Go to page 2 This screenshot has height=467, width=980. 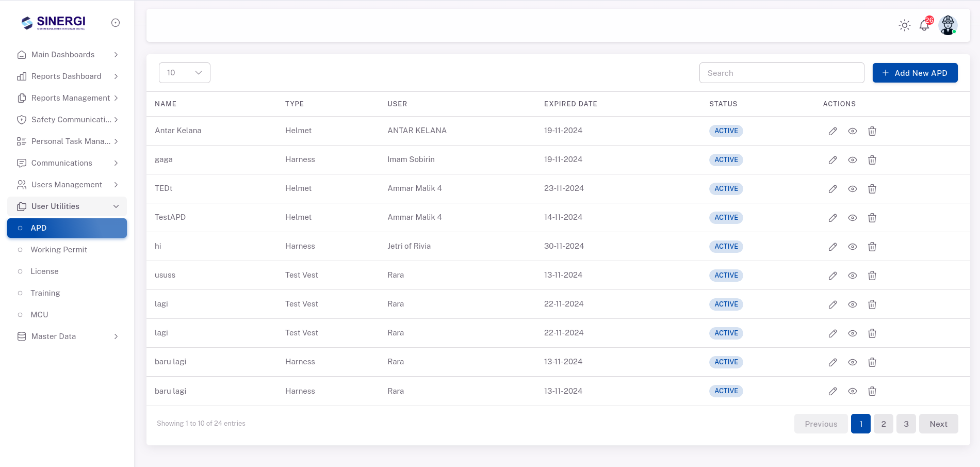pos(884,424)
